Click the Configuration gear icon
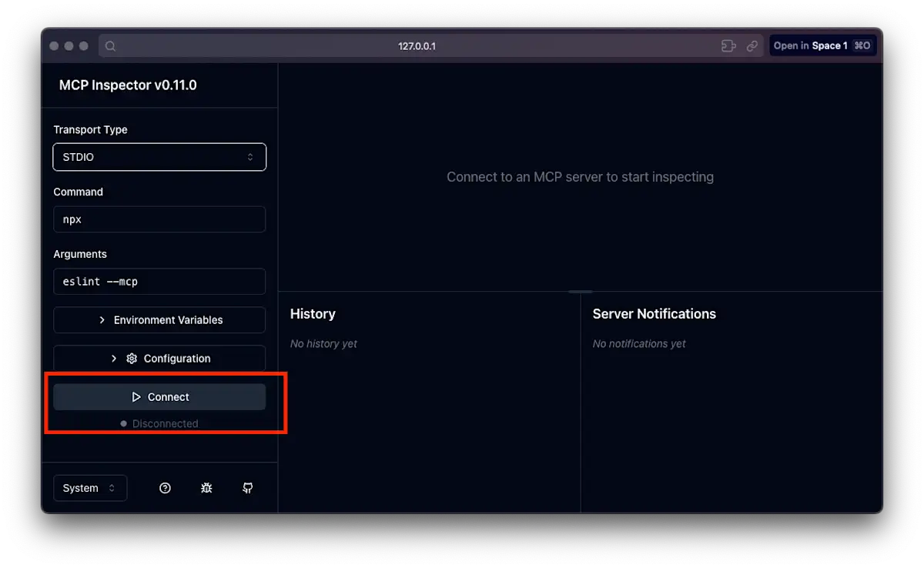 (x=132, y=358)
